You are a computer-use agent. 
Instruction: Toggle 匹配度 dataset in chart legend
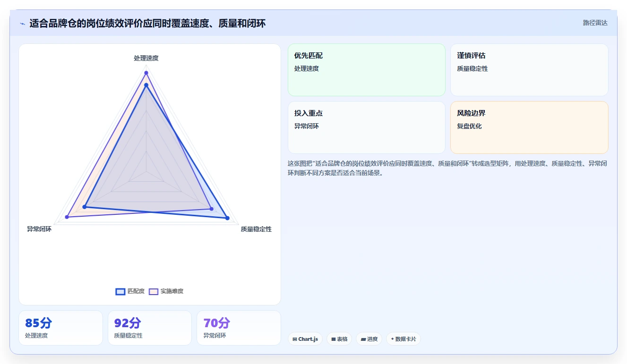coord(130,291)
